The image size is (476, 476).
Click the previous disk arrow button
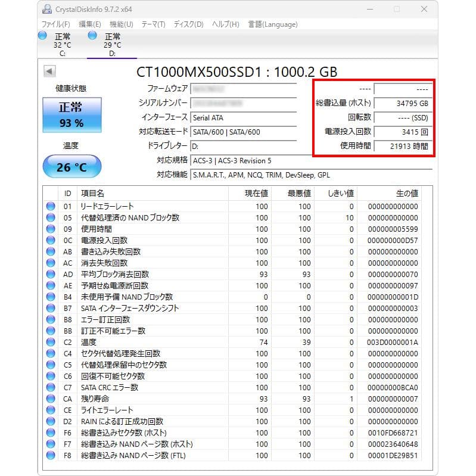coord(49,71)
